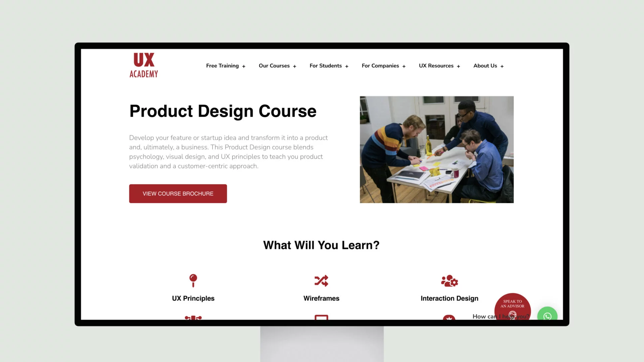The width and height of the screenshot is (644, 362).
Task: Expand the Free Training menu
Action: (x=244, y=66)
